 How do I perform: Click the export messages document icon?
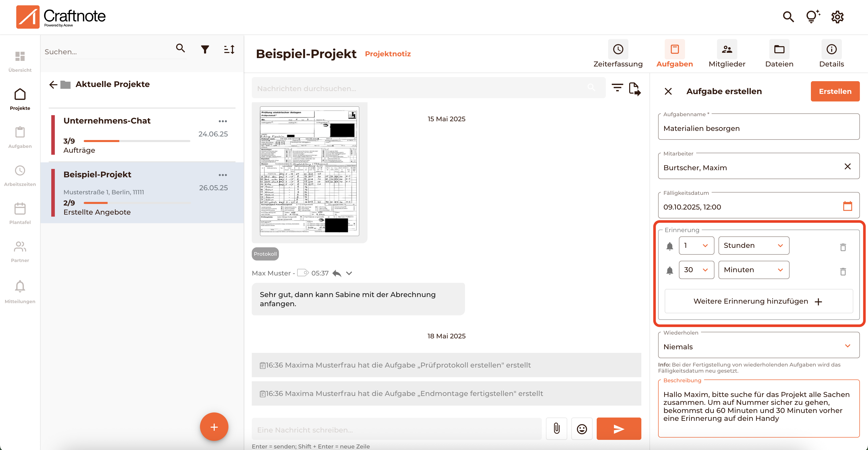tap(635, 89)
